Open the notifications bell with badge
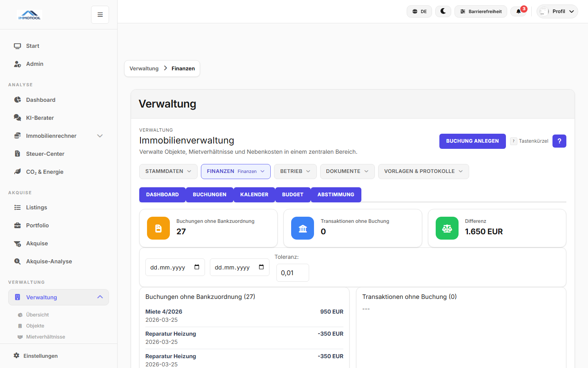 coord(519,11)
